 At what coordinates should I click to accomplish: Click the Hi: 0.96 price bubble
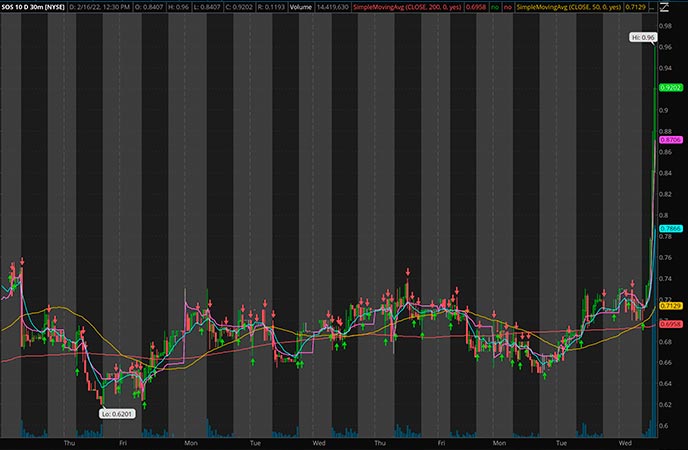pos(641,37)
